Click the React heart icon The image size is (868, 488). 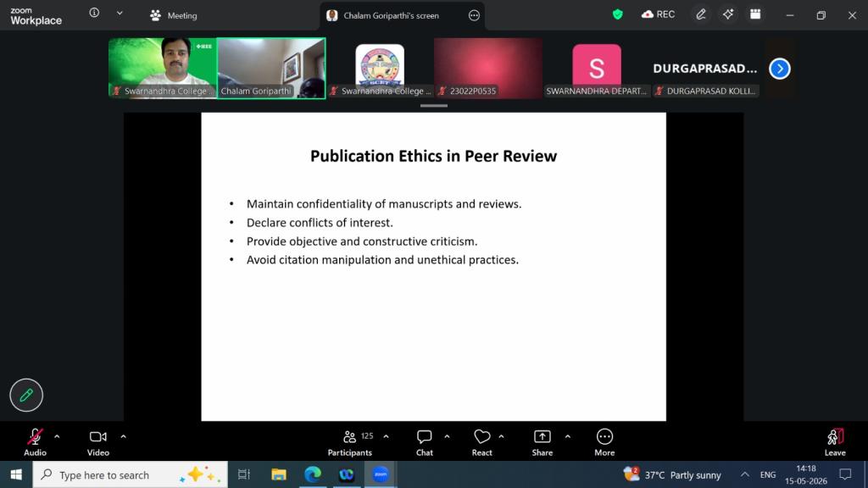point(481,436)
